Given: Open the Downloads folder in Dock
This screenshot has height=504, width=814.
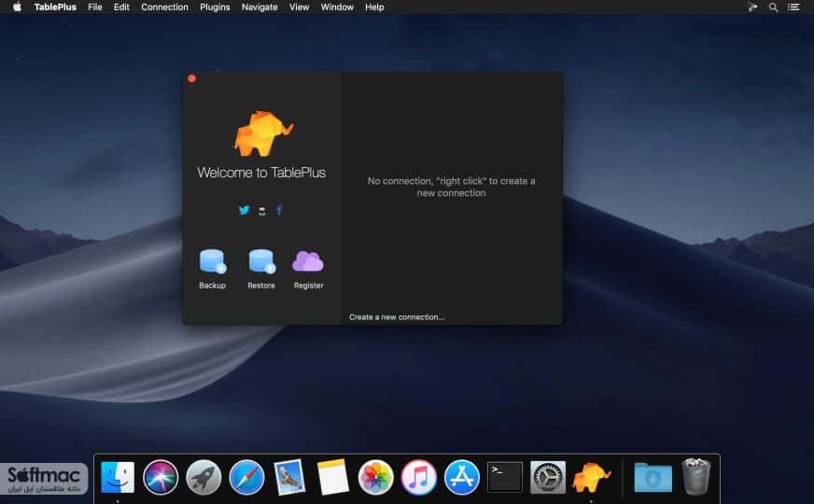Looking at the screenshot, I should 653,477.
